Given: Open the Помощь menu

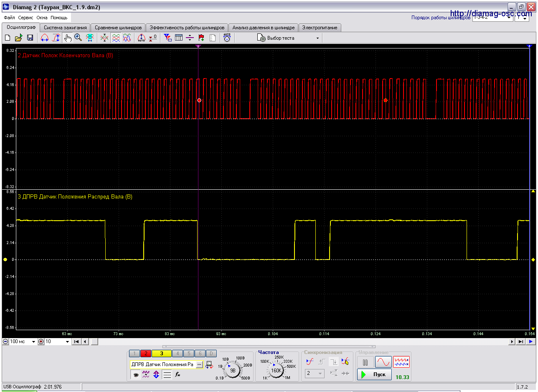Looking at the screenshot, I should 59,18.
